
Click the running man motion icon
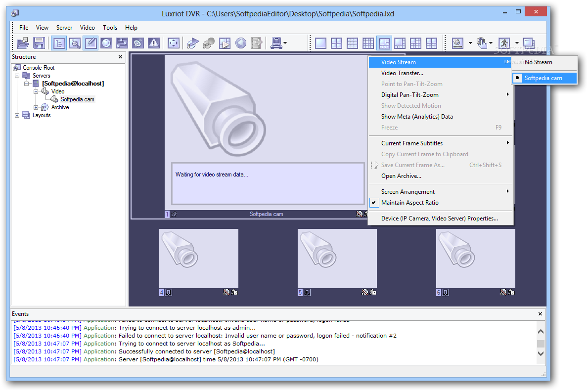[503, 43]
